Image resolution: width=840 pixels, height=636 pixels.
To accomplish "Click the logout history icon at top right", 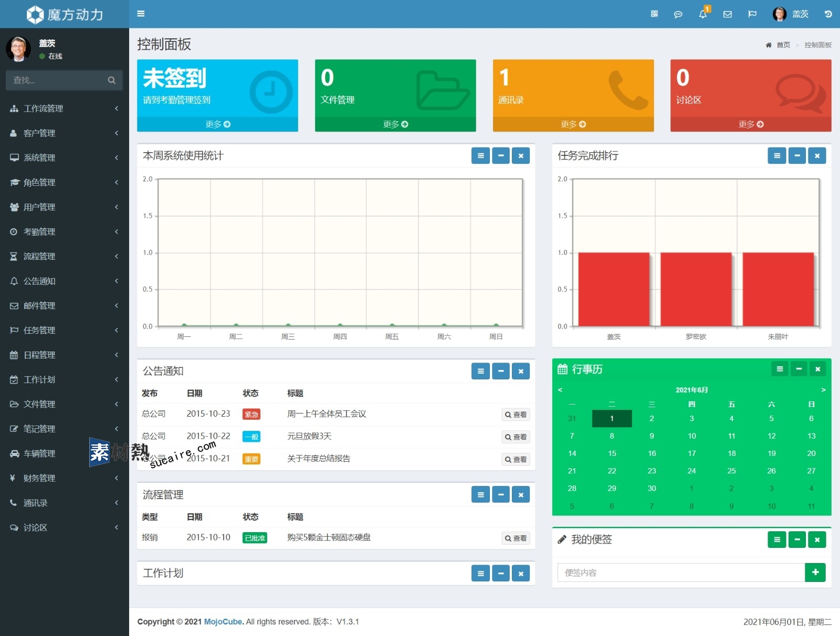I will 828,14.
